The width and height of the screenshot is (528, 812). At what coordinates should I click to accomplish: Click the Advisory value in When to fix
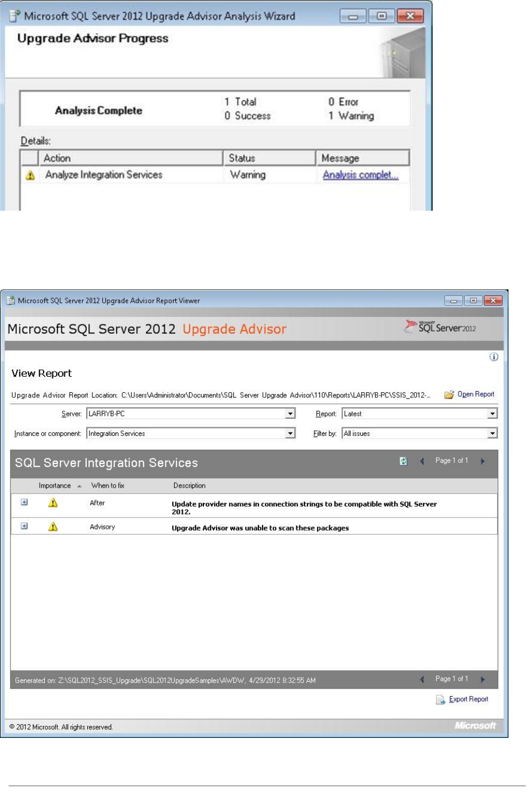(x=102, y=527)
